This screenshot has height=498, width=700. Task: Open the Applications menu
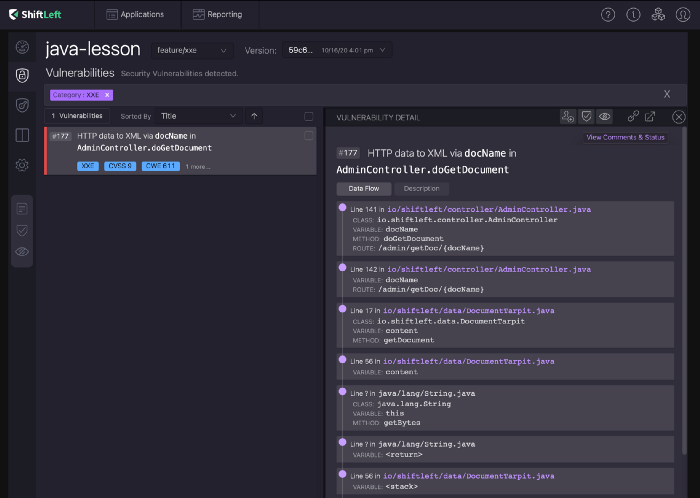click(x=138, y=15)
